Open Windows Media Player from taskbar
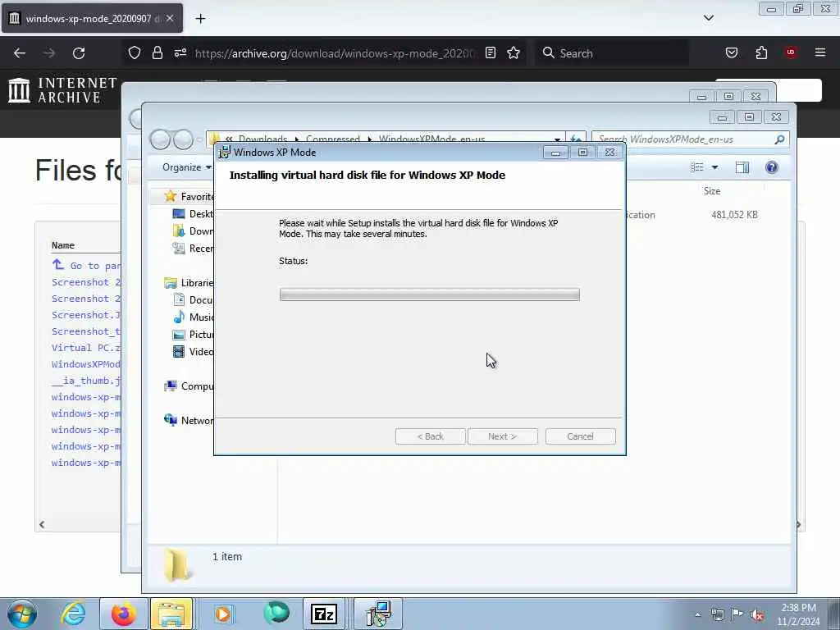Screen dimensions: 840x630 (223, 614)
